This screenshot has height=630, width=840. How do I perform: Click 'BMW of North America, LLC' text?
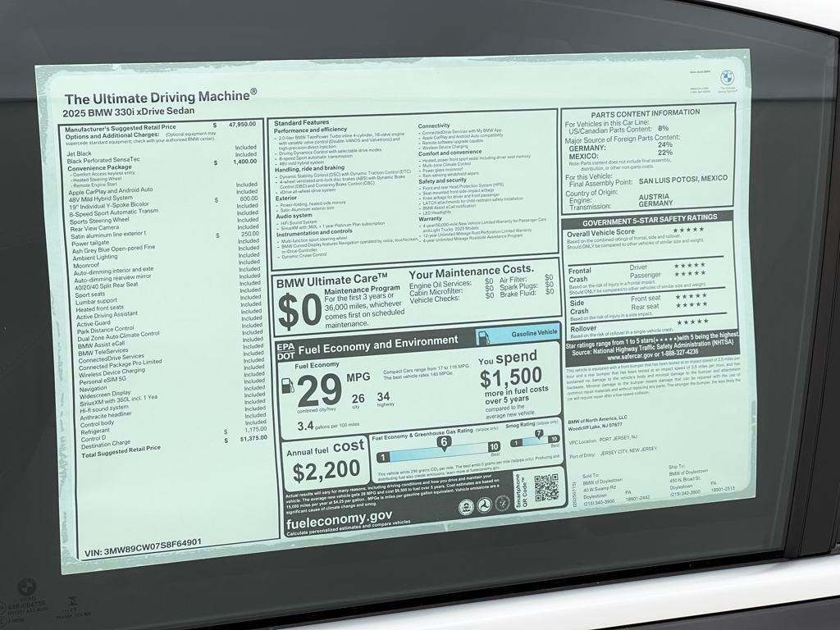click(597, 418)
